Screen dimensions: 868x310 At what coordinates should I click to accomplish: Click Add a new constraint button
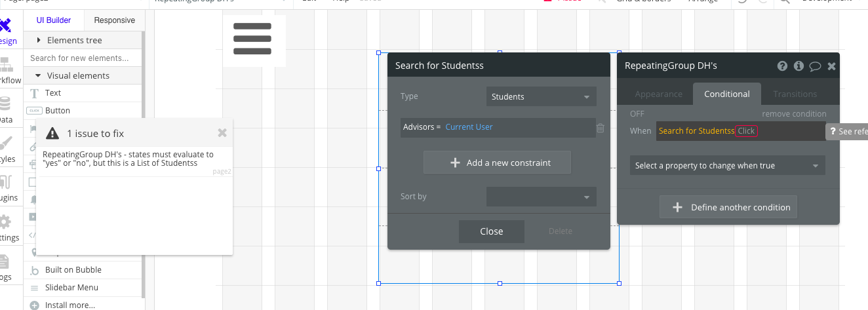point(497,163)
